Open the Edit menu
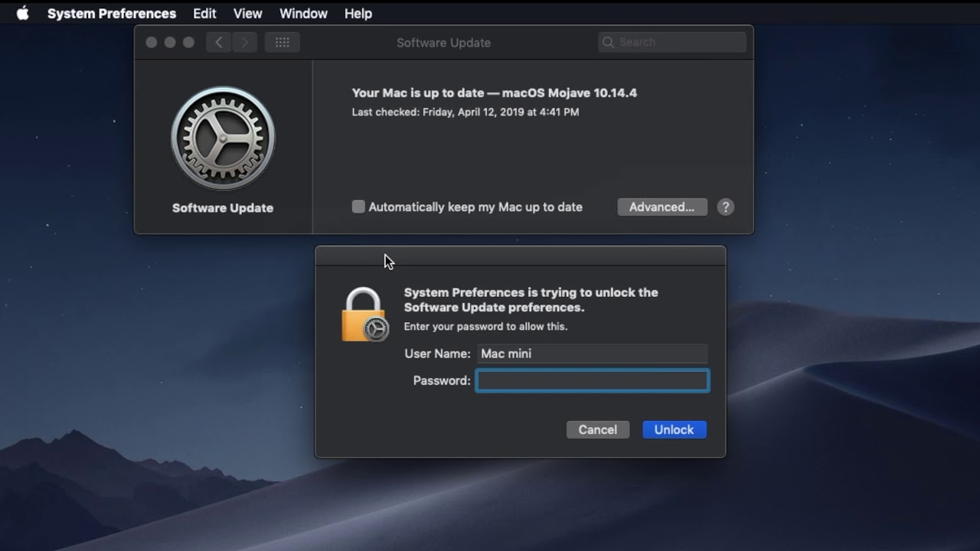This screenshot has height=551, width=980. coord(204,13)
